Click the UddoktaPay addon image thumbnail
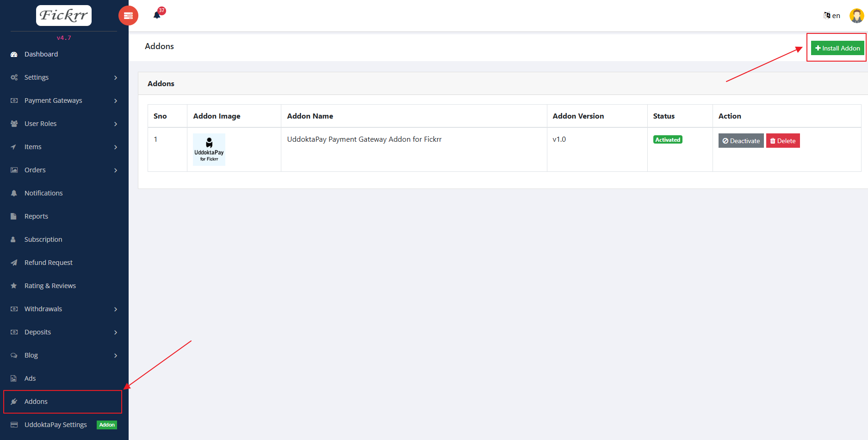The width and height of the screenshot is (868, 440). [209, 150]
